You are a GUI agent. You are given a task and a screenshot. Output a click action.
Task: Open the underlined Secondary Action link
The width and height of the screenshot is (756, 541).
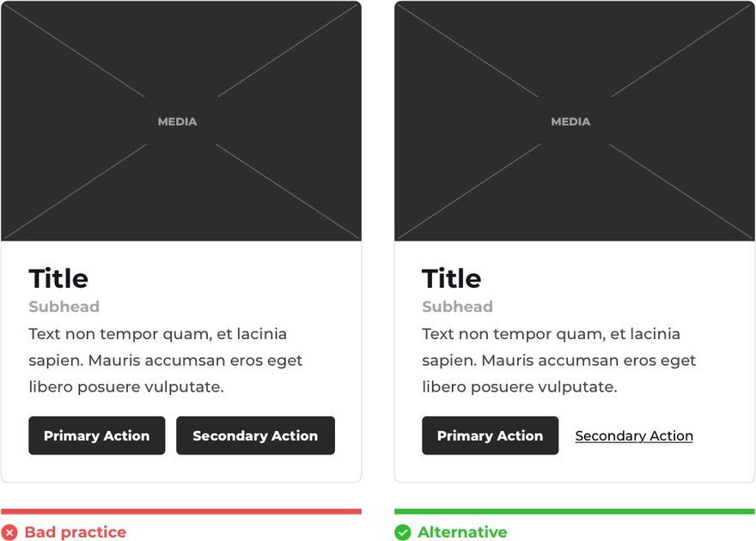pyautogui.click(x=634, y=436)
